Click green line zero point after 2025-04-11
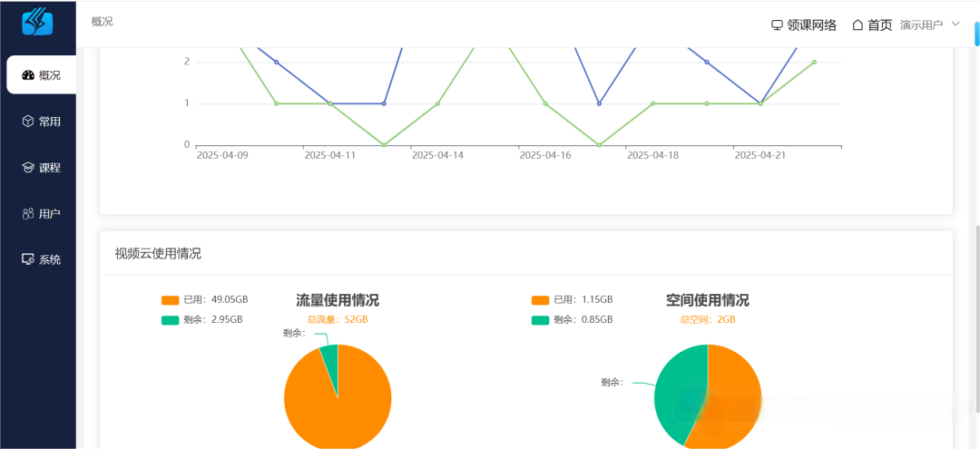Image resolution: width=980 pixels, height=449 pixels. coord(384,145)
